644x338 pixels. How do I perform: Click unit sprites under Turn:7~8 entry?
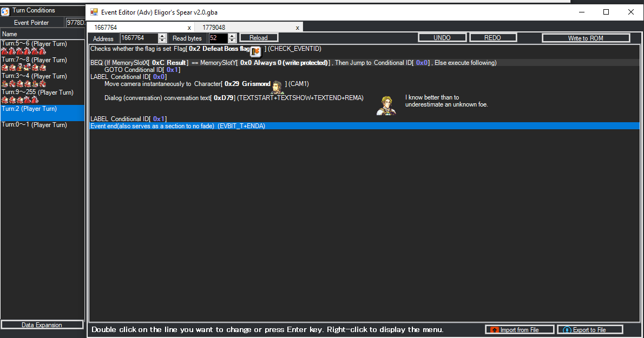click(x=24, y=68)
